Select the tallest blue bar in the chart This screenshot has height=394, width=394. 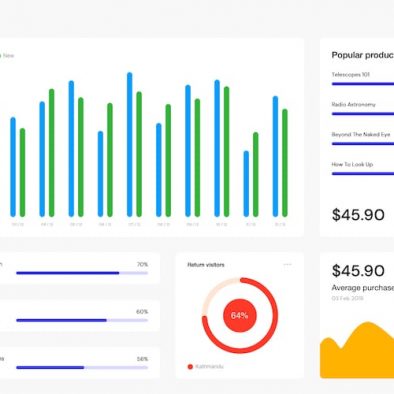tap(130, 144)
